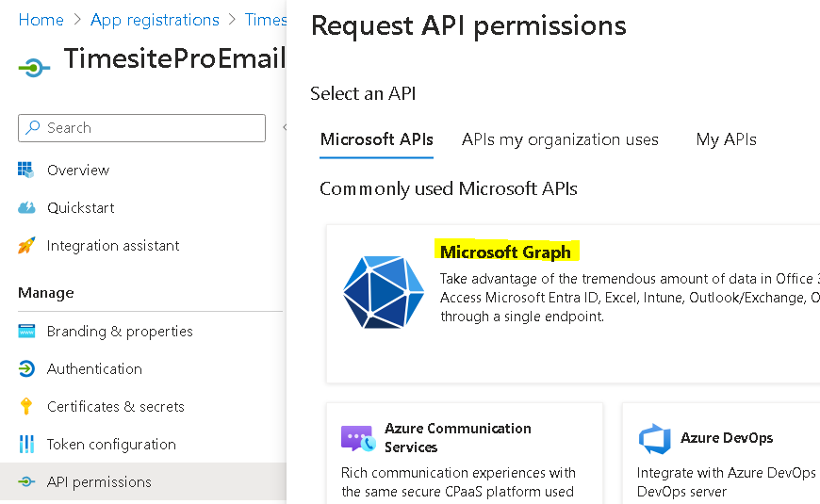Click the Token configuration icon
This screenshot has height=504, width=820.
pyautogui.click(x=26, y=445)
